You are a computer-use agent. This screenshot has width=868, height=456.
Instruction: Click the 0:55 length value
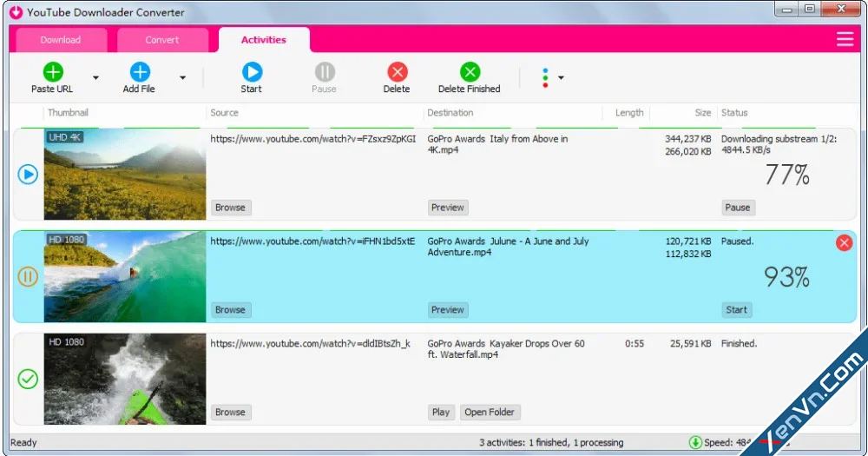pyautogui.click(x=635, y=344)
